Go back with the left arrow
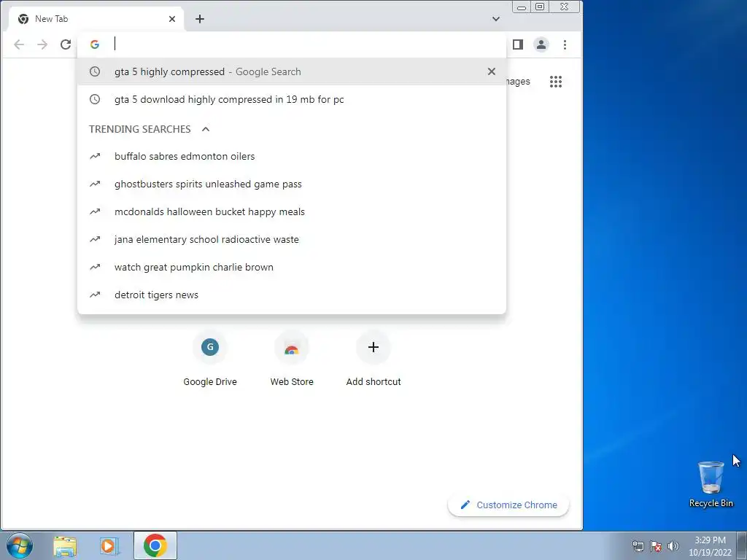 [19, 44]
